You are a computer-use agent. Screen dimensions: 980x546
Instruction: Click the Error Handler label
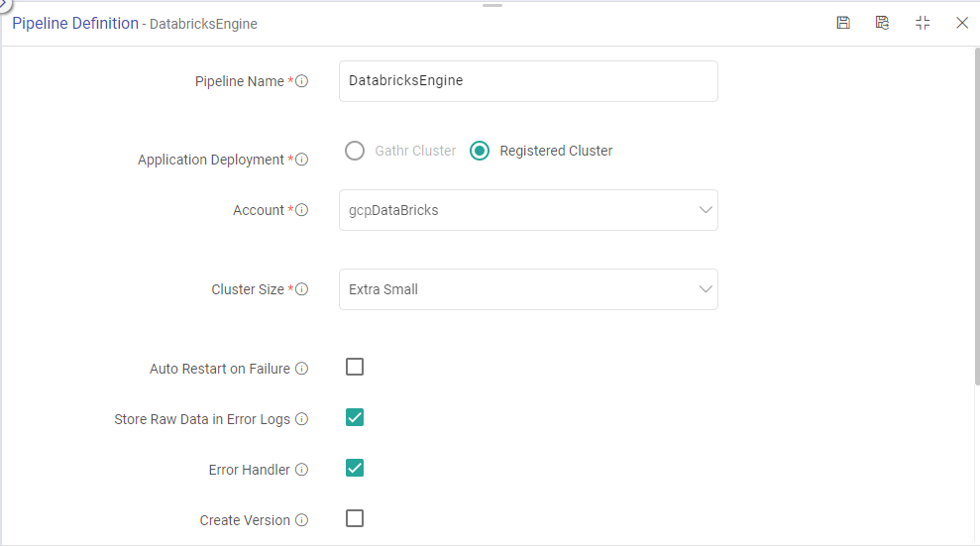point(250,470)
